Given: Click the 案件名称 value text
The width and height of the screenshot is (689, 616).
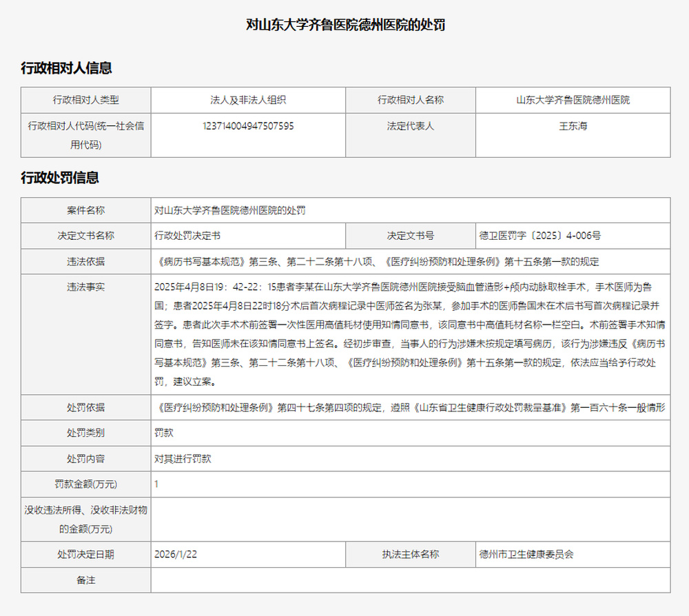Looking at the screenshot, I should pos(229,210).
